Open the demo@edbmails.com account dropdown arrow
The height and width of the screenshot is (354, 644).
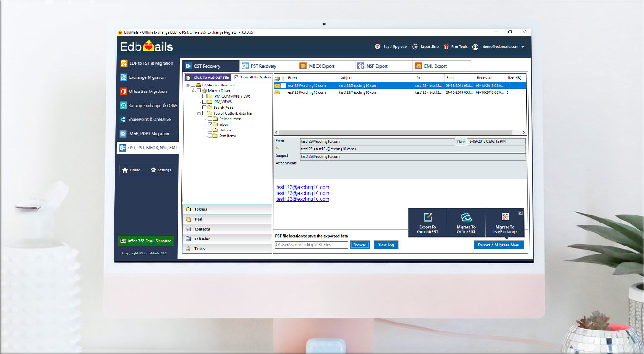pos(523,47)
